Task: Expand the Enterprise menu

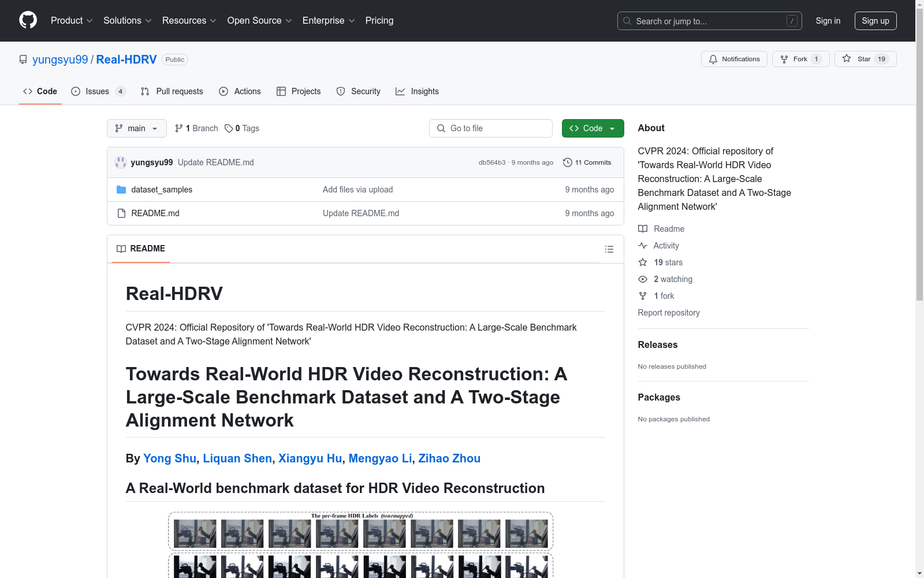Action: [x=329, y=21]
